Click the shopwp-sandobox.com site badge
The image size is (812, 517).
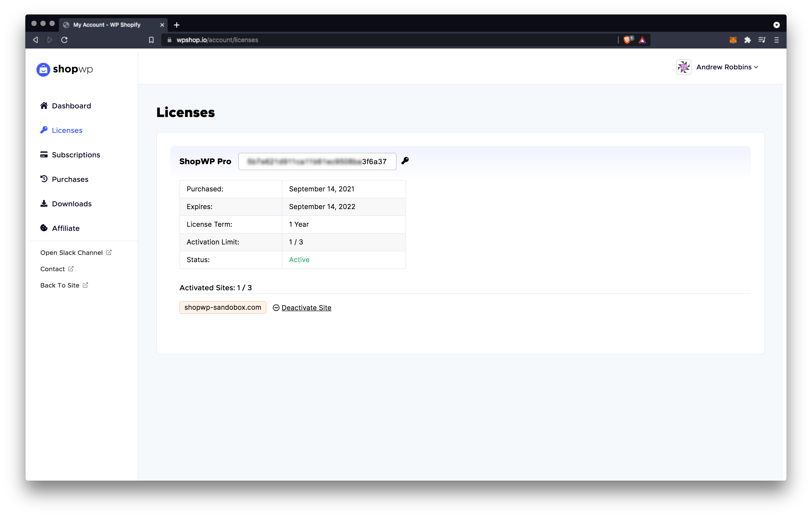(222, 307)
